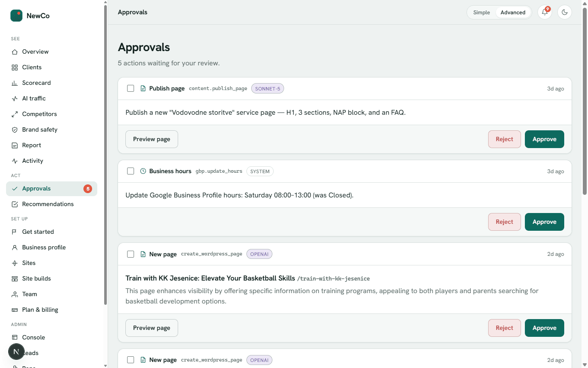Go to Scorecard in sidebar
588x368 pixels.
[x=51, y=83]
